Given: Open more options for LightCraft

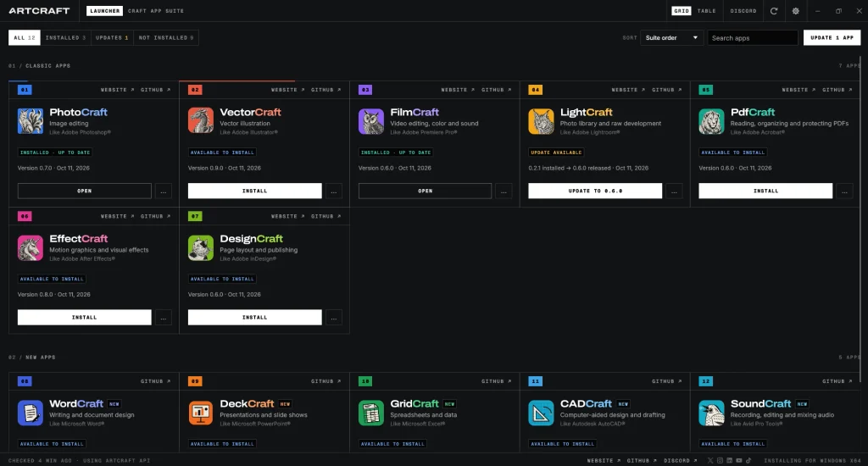Looking at the screenshot, I should (x=674, y=191).
